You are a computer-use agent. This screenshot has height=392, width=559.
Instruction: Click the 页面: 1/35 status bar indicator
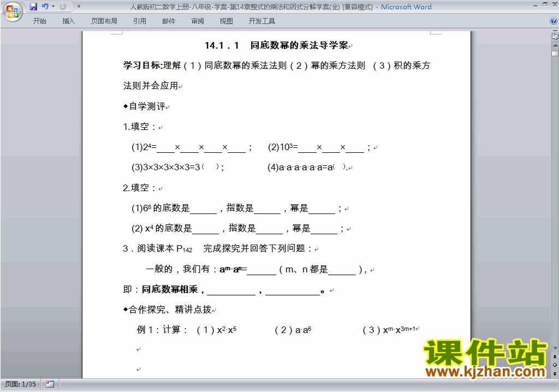click(x=20, y=384)
